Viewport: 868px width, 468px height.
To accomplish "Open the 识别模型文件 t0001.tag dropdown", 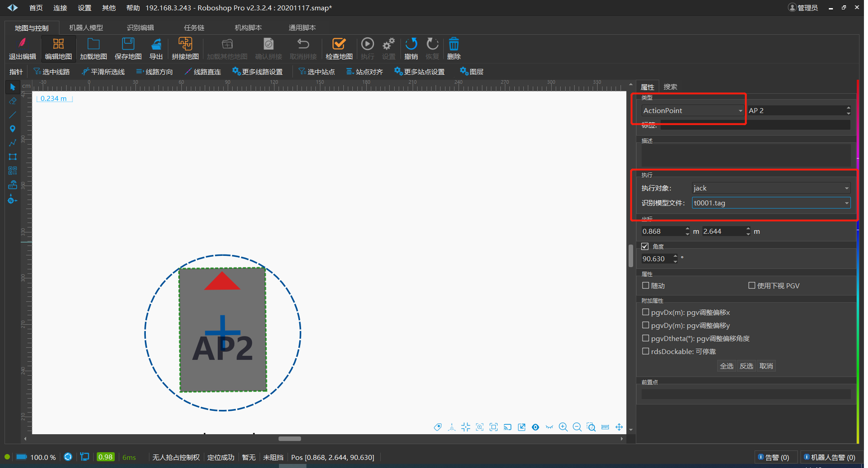I will [770, 203].
